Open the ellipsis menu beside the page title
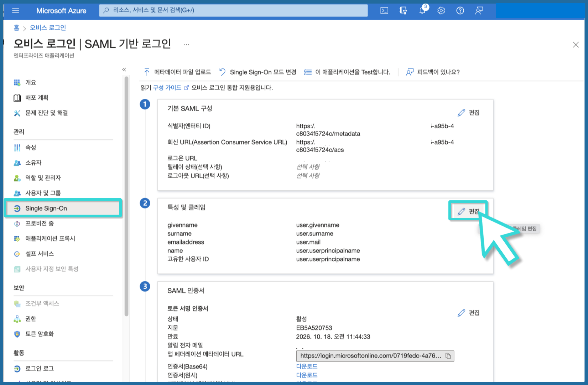The image size is (588, 385). point(186,45)
